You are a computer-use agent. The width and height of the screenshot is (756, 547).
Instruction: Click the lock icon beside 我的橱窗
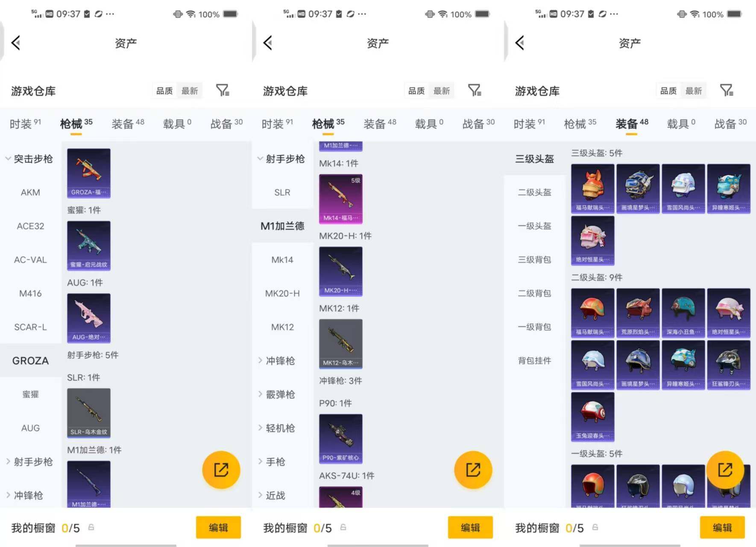(x=91, y=528)
